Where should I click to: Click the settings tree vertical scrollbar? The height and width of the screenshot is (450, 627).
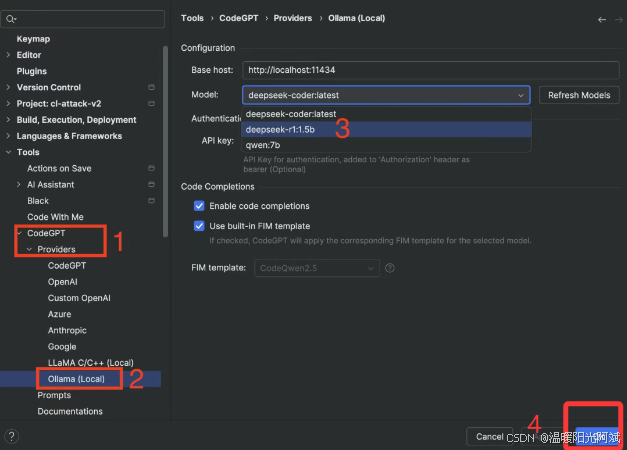(x=165, y=142)
